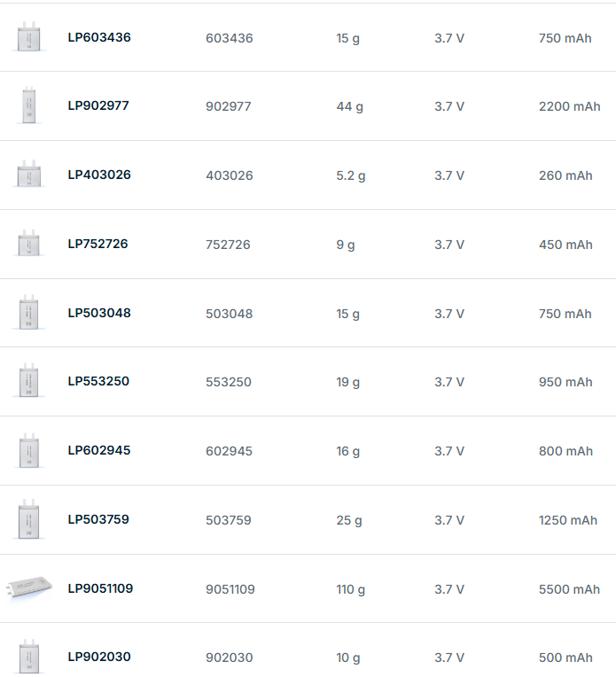
Task: Click the LP902977 battery thumbnail image
Action: click(28, 105)
